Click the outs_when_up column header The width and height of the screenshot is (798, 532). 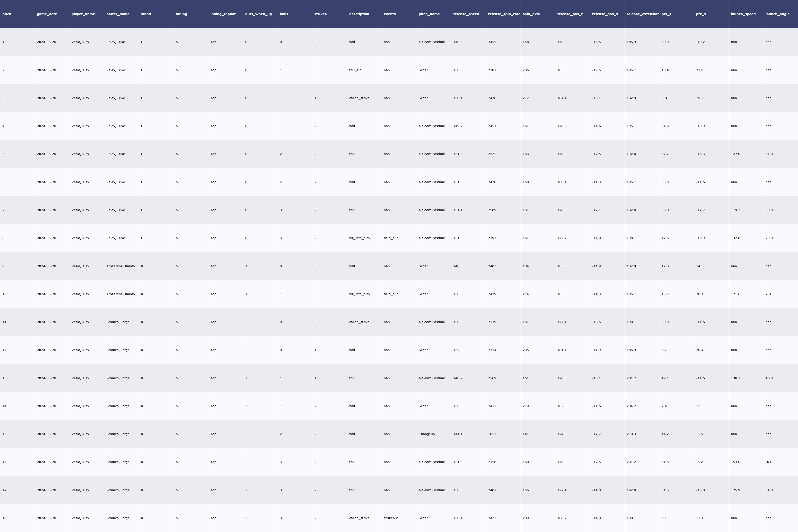pyautogui.click(x=258, y=14)
